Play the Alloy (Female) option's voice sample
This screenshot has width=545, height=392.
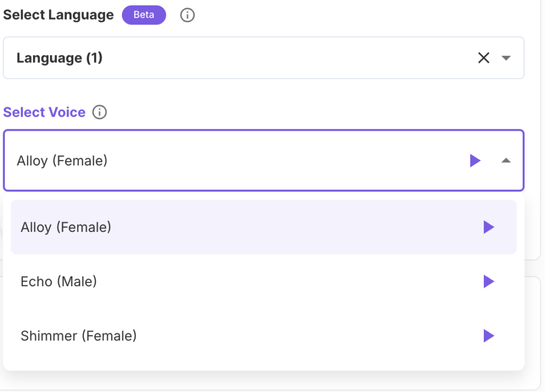coord(489,228)
